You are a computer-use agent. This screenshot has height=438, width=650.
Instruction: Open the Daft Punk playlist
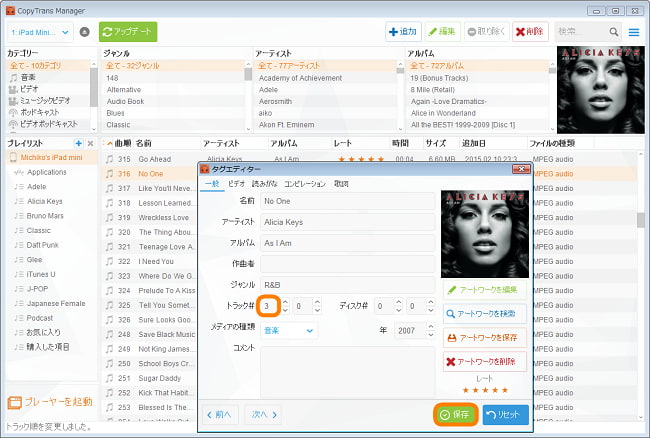(x=42, y=245)
